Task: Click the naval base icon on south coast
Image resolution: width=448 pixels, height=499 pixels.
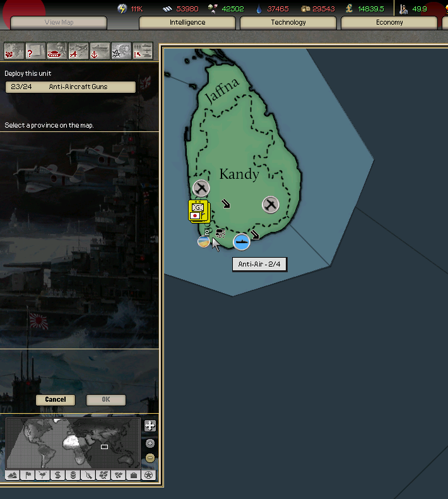Action: click(242, 242)
